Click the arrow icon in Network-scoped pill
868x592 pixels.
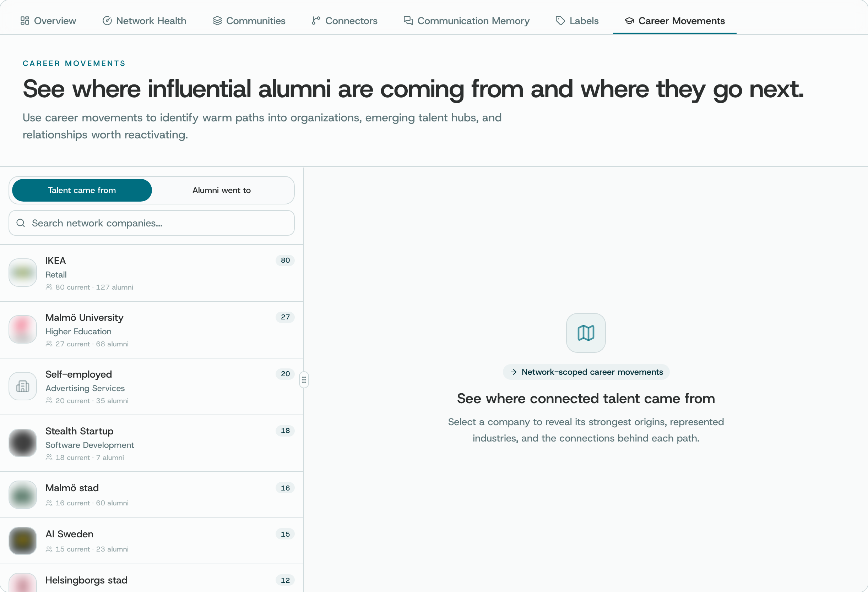point(514,372)
